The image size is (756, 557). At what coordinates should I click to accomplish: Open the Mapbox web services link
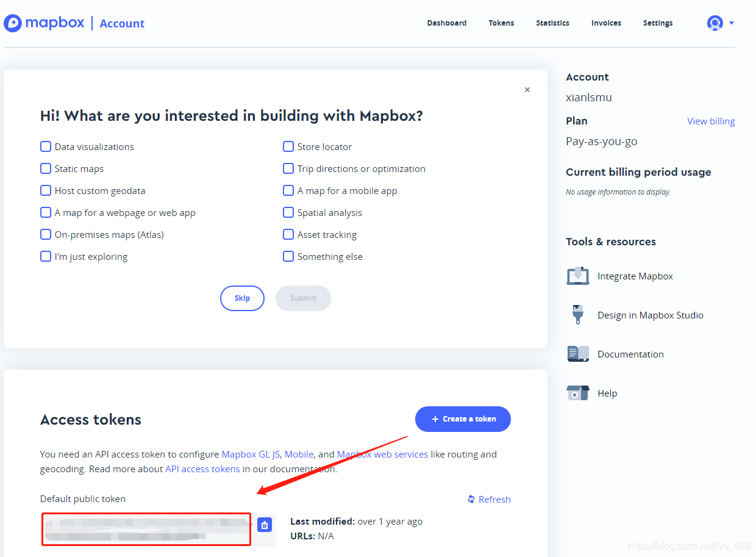click(382, 454)
